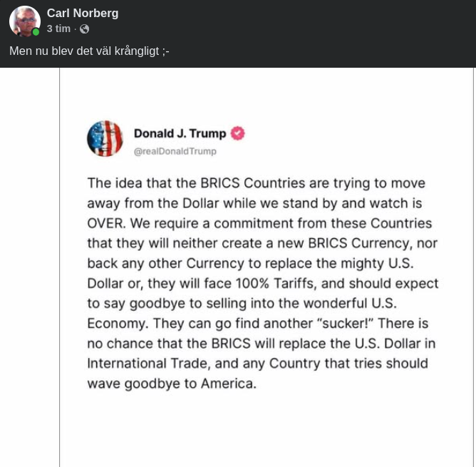Open the post via "3 tim" timestamp
The image size is (476, 467).
pos(58,29)
